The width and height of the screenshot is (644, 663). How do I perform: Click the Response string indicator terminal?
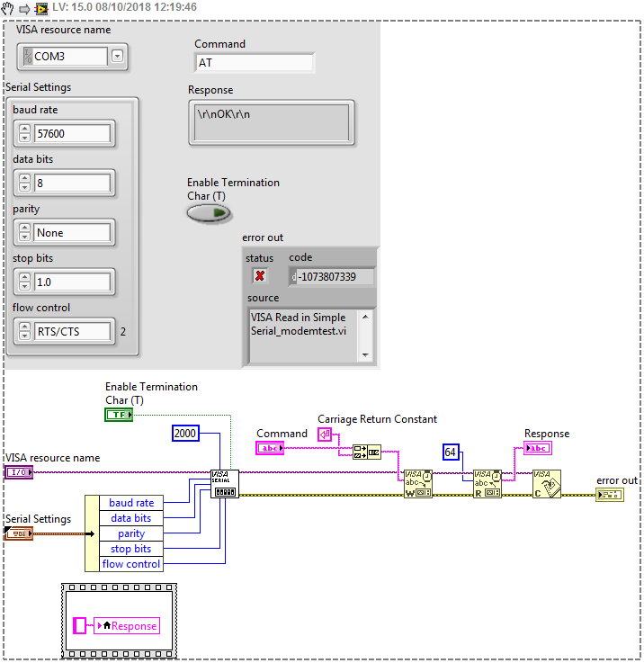click(x=538, y=448)
